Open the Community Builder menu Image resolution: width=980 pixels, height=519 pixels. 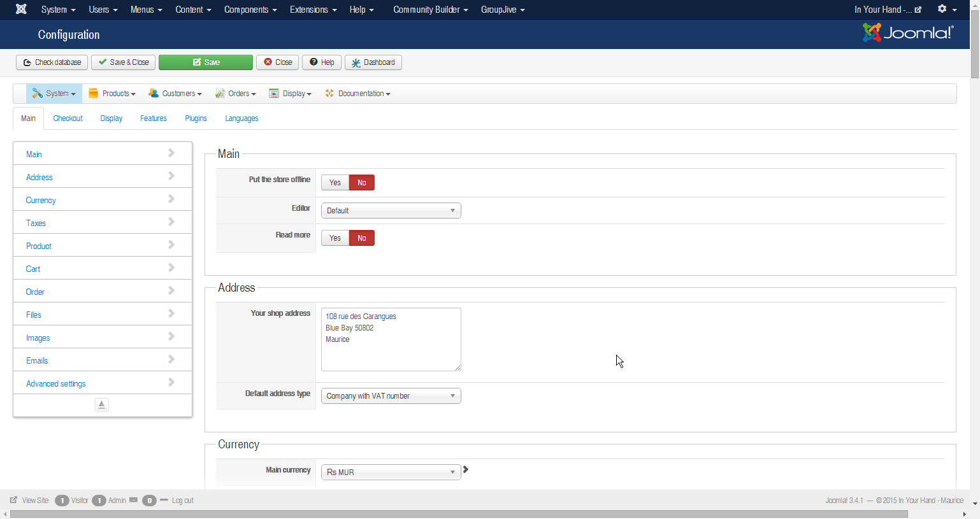pos(431,10)
